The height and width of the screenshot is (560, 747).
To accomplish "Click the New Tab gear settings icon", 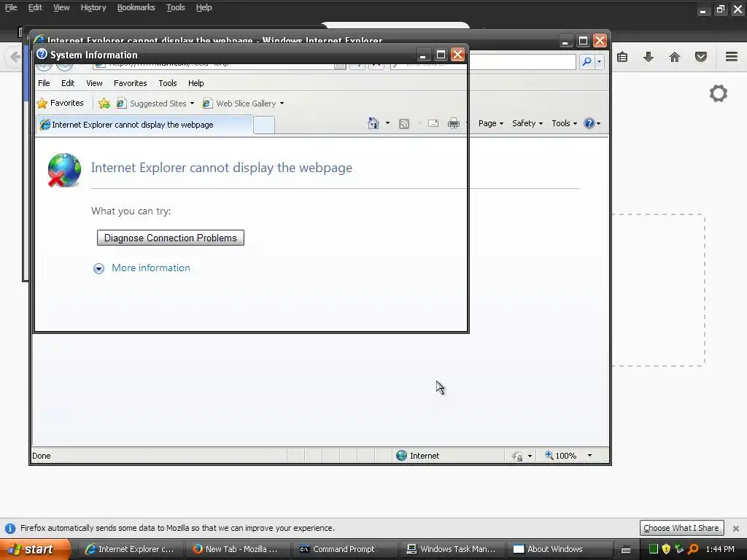I will tap(719, 93).
